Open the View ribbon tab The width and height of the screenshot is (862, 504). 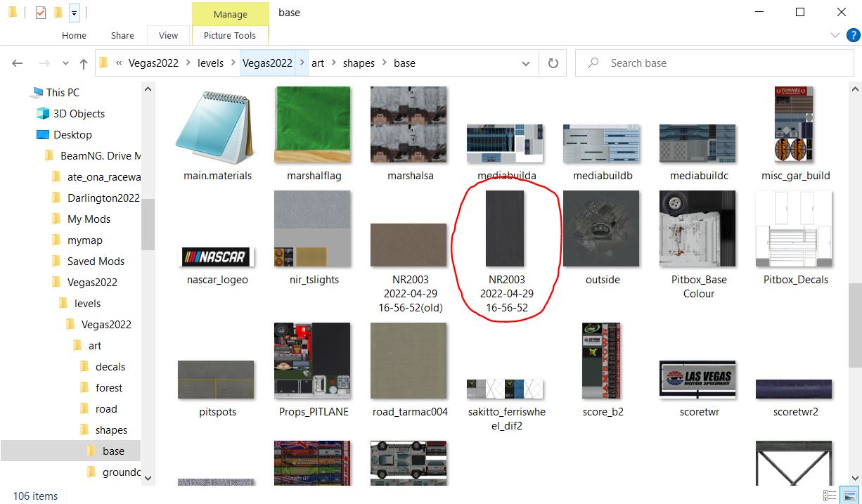tap(169, 35)
